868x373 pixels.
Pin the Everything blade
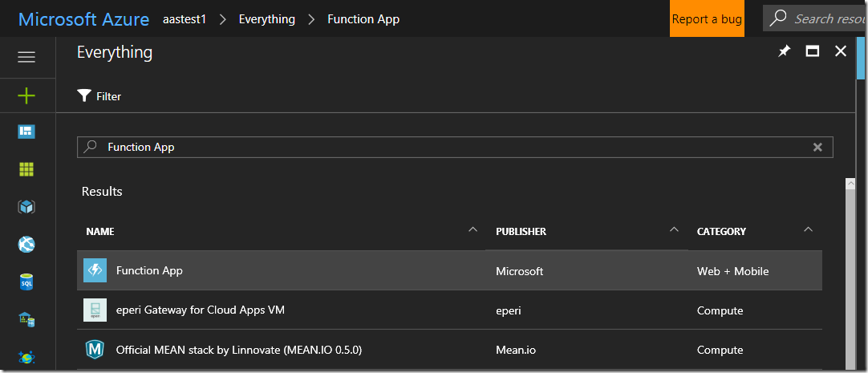[x=784, y=51]
